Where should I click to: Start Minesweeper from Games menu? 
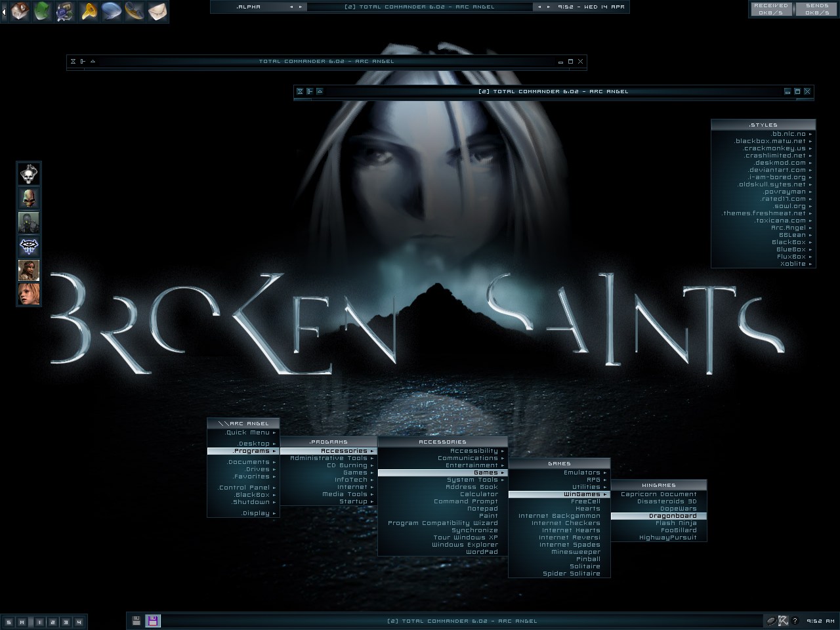click(559, 552)
